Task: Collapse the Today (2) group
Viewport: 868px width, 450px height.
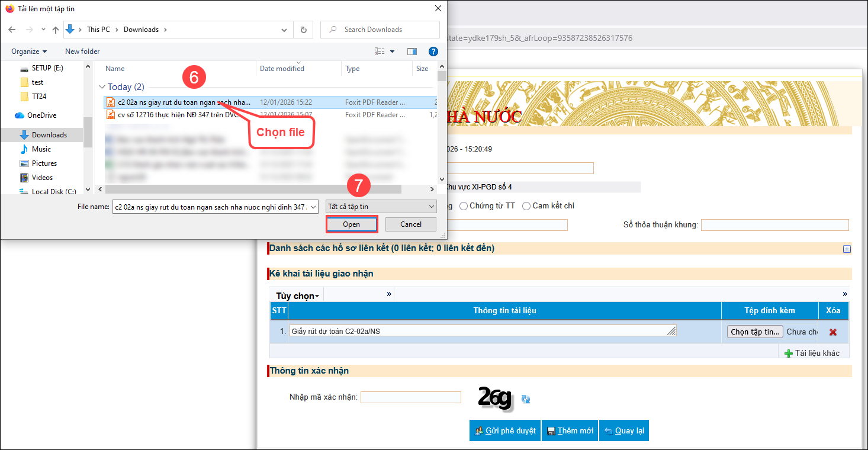Action: point(102,87)
